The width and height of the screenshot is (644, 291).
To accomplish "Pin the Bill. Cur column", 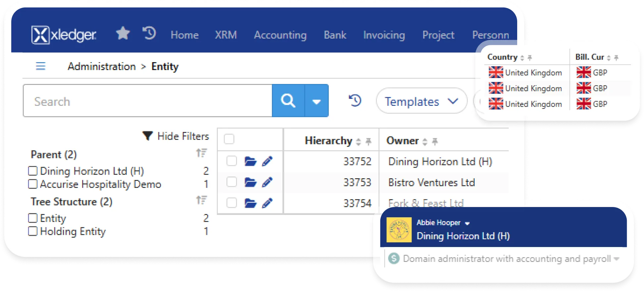I will (616, 58).
